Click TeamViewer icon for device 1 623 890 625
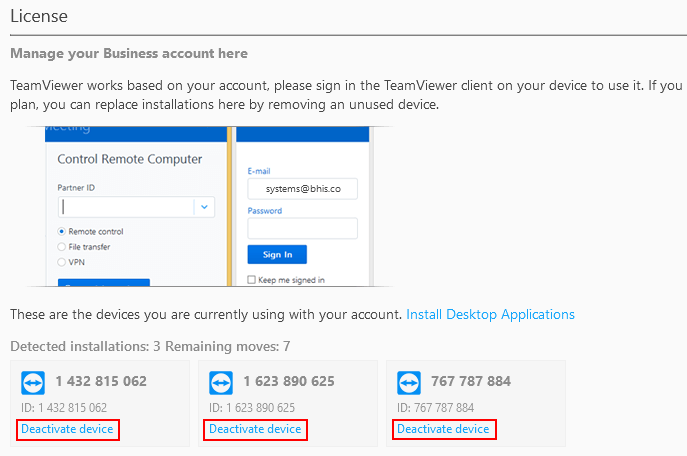 221,383
